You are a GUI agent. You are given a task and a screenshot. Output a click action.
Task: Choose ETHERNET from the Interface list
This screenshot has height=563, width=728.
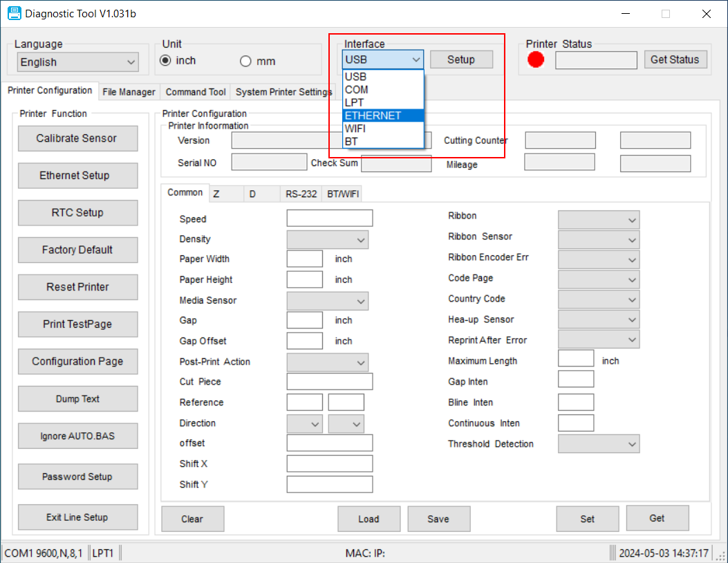pyautogui.click(x=382, y=116)
